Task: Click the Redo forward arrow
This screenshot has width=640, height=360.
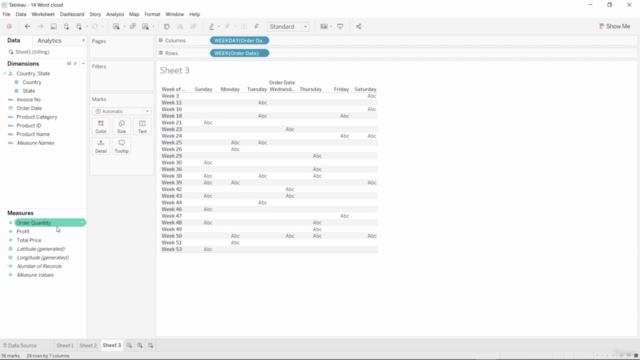Action: tap(40, 27)
